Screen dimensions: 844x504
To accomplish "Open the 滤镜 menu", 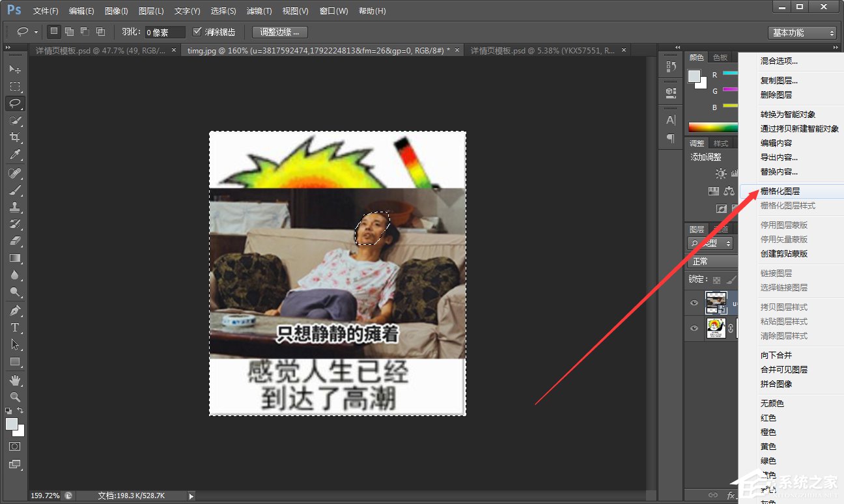I will pos(259,10).
